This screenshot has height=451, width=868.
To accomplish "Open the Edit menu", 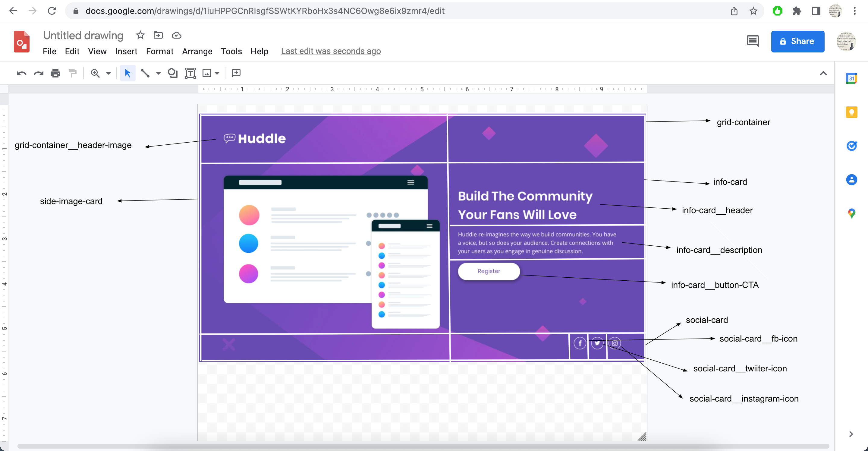I will [72, 51].
